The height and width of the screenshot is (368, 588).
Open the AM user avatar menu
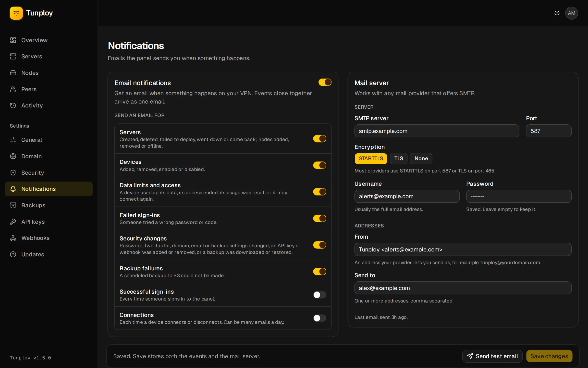click(572, 13)
